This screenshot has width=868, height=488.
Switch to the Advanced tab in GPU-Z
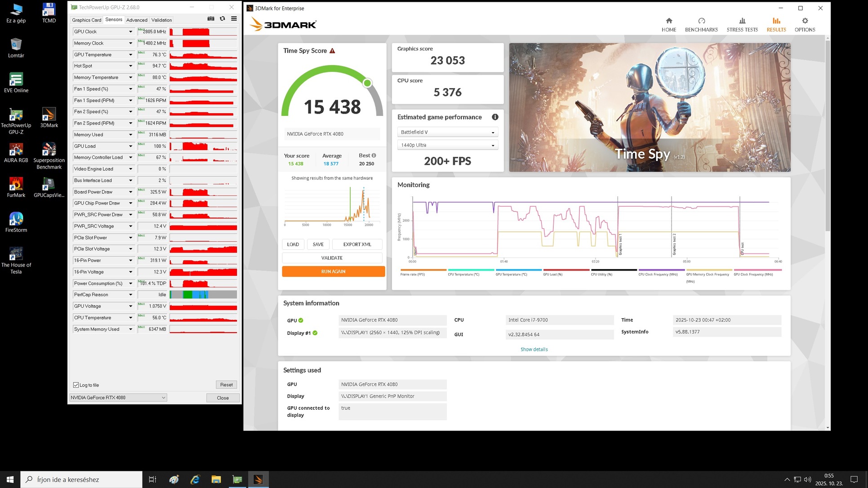point(137,20)
